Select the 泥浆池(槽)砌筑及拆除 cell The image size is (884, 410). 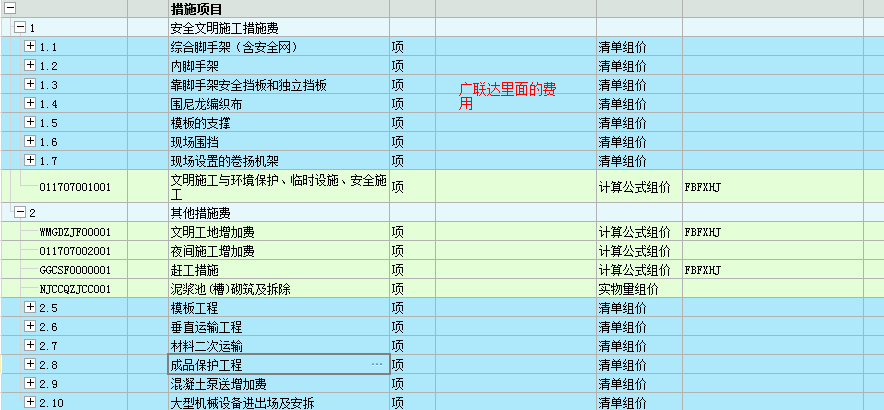click(x=279, y=289)
